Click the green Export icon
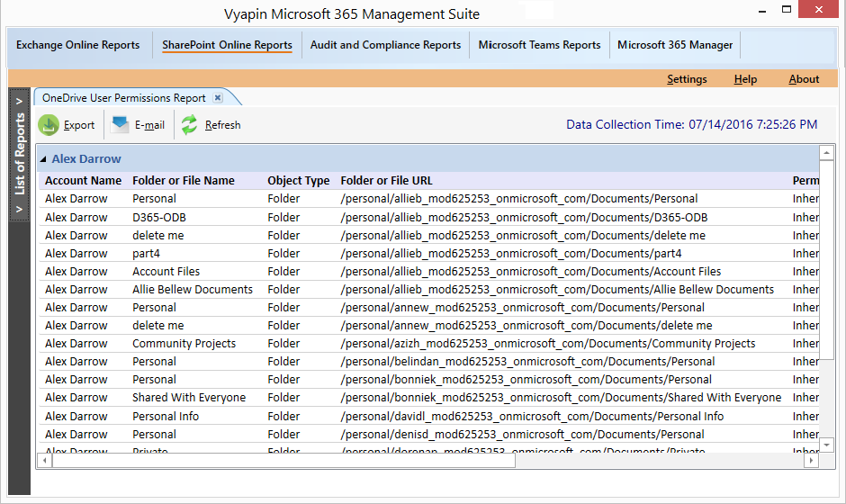Image resolution: width=846 pixels, height=504 pixels. pyautogui.click(x=49, y=125)
